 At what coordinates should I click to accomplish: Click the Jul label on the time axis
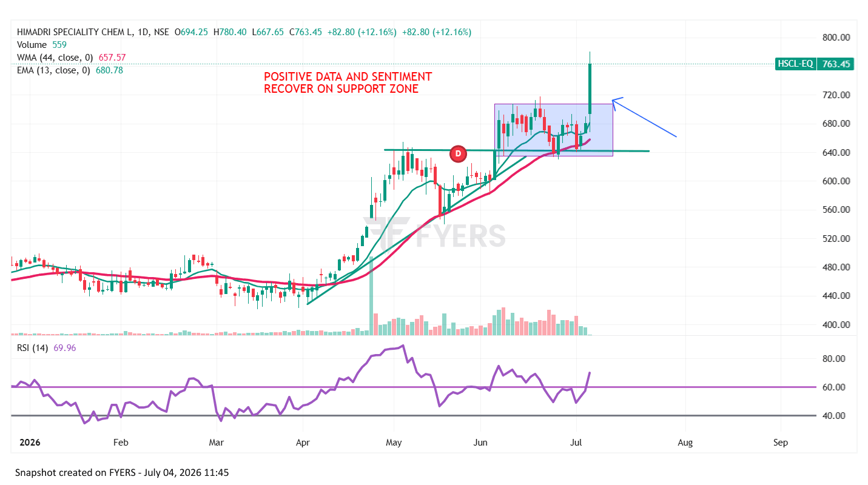[x=577, y=443]
